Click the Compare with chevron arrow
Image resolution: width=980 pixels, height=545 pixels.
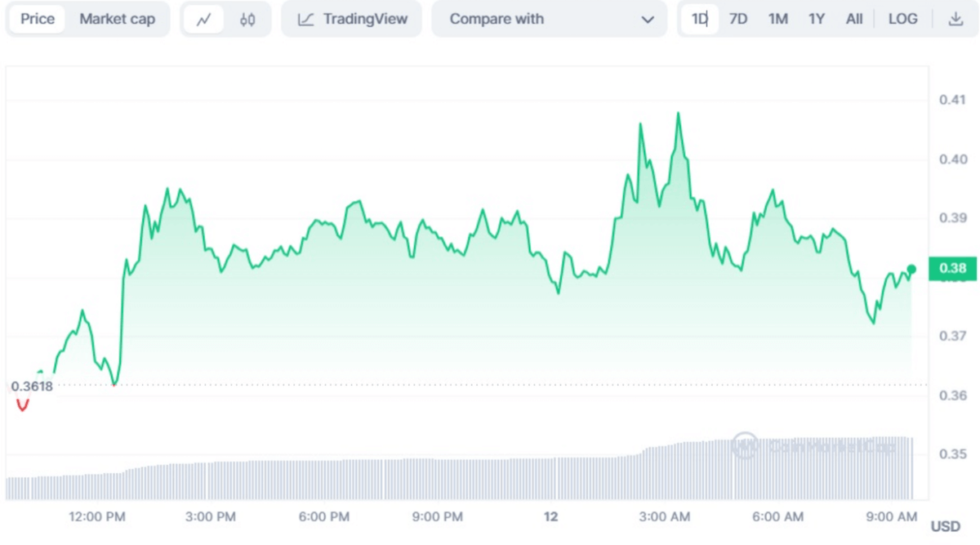tap(648, 19)
